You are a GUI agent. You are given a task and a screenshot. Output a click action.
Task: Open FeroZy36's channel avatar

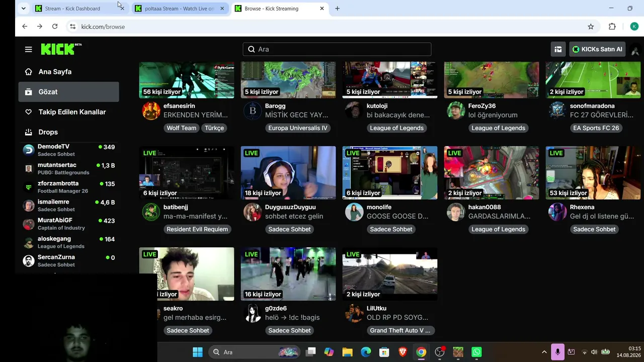click(456, 111)
